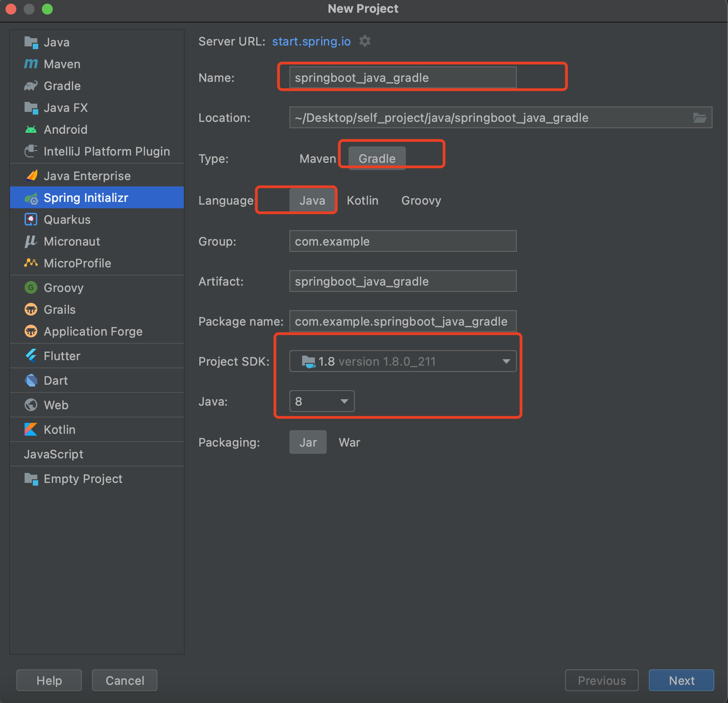Viewport: 728px width, 703px height.
Task: Select Android project type label
Action: [x=66, y=130]
